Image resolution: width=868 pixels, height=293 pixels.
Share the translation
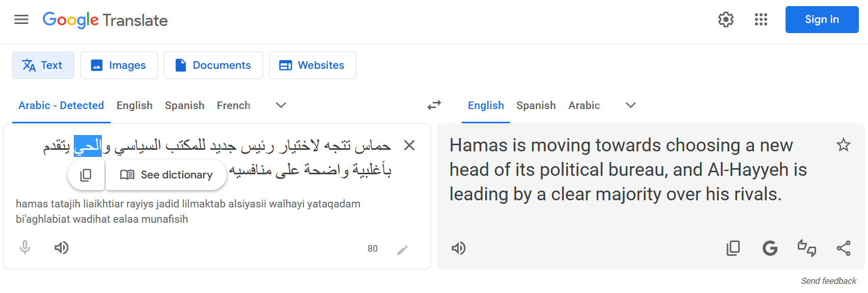click(x=844, y=248)
